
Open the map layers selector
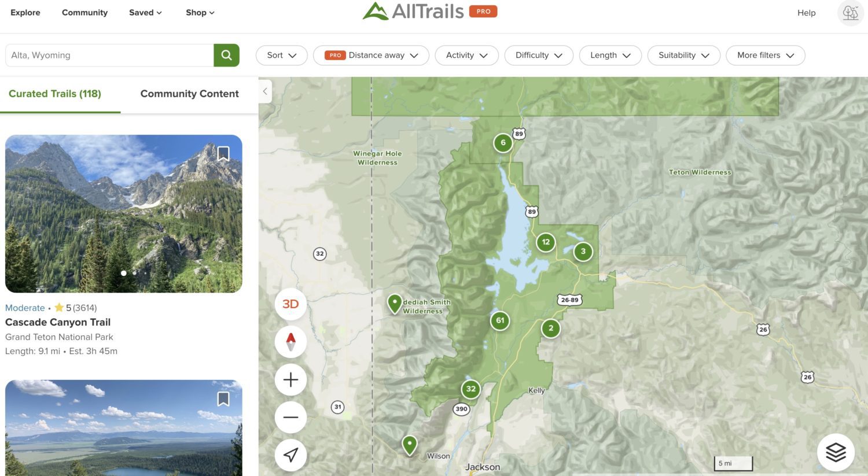[835, 452]
